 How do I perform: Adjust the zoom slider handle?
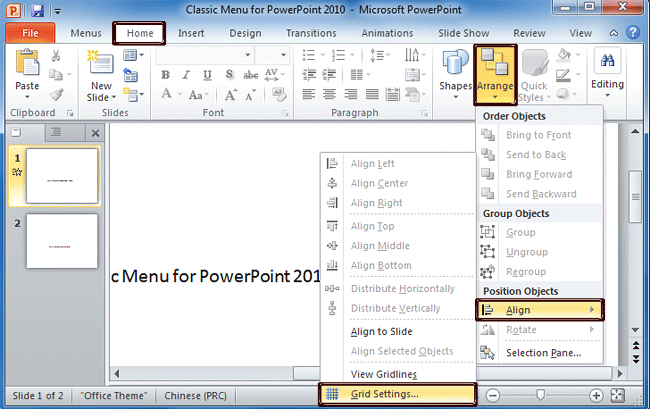[x=540, y=395]
